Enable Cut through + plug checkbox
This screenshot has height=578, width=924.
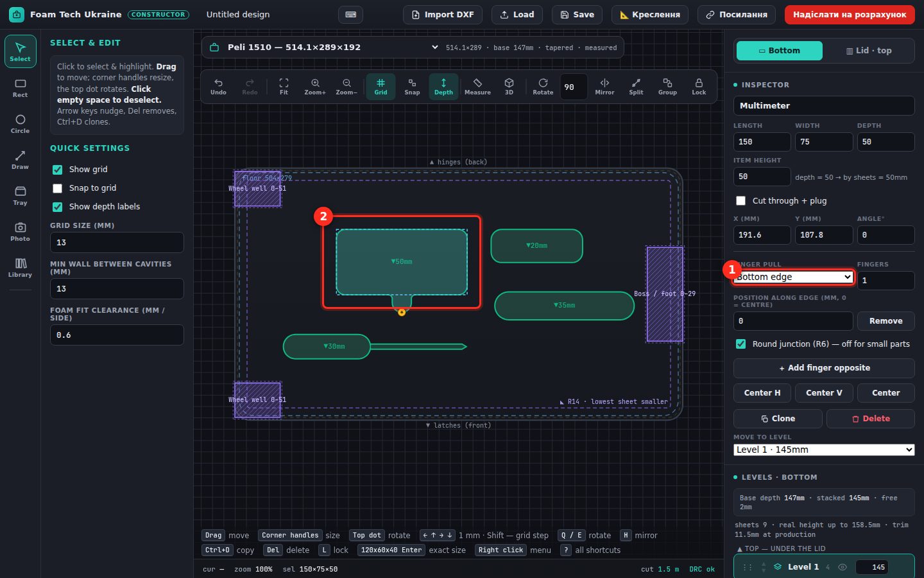(x=741, y=201)
